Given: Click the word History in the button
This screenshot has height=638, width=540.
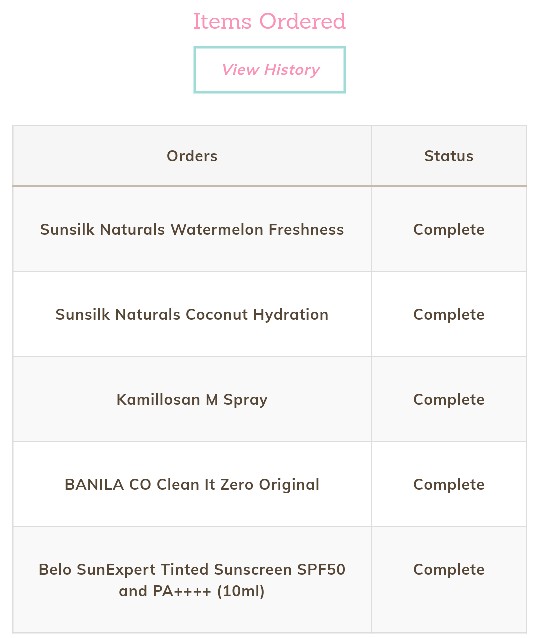Looking at the screenshot, I should pyautogui.click(x=292, y=70).
